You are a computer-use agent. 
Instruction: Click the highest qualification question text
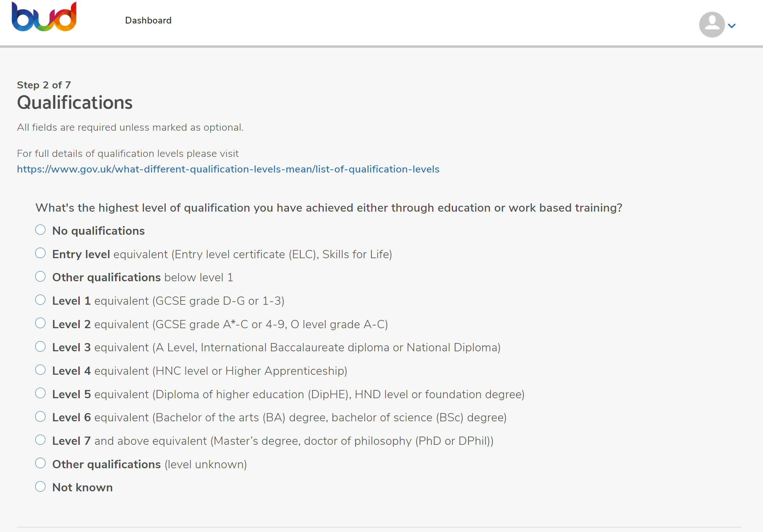328,208
